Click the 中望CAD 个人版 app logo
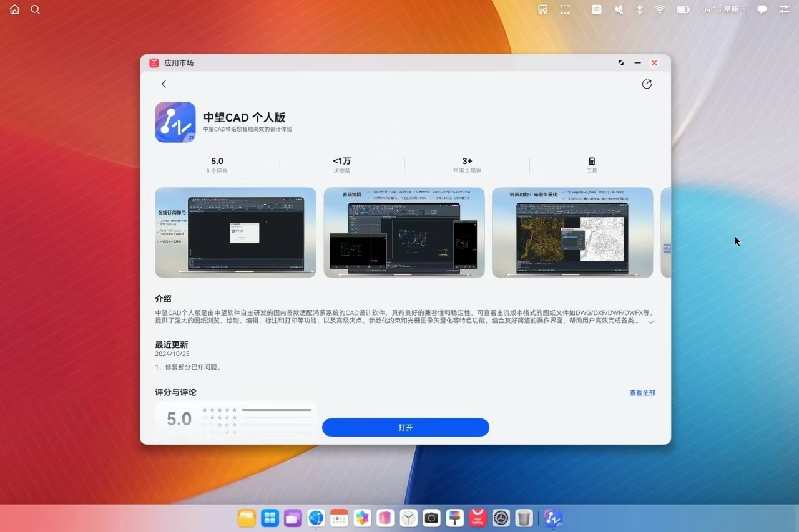The image size is (799, 532). [x=175, y=122]
